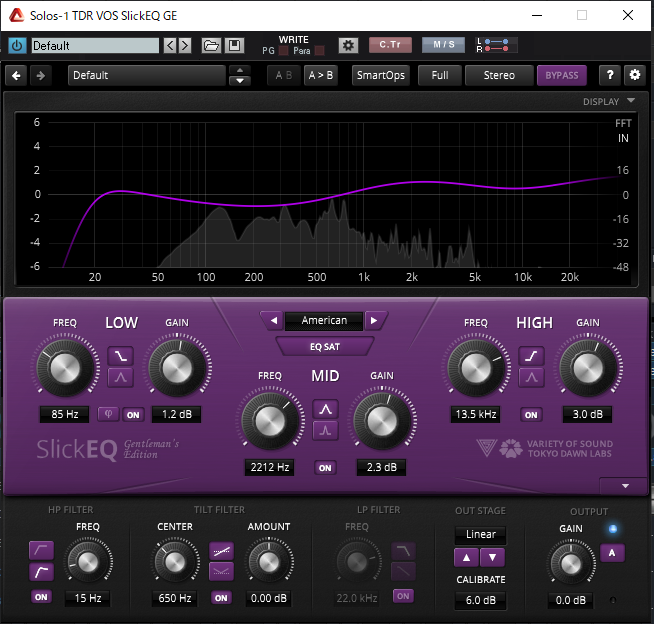Select next output stage with down arrow
Viewport: 654px width, 624px height.
[x=493, y=558]
